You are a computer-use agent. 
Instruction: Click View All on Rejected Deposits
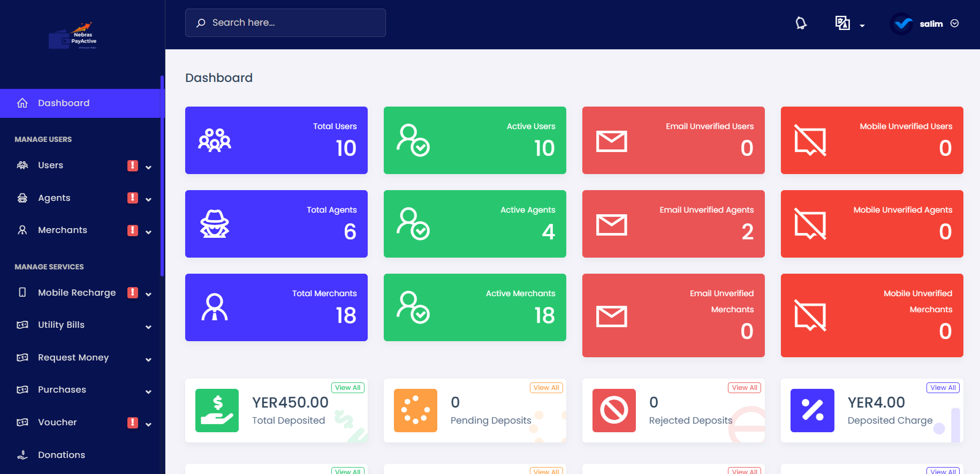click(745, 388)
